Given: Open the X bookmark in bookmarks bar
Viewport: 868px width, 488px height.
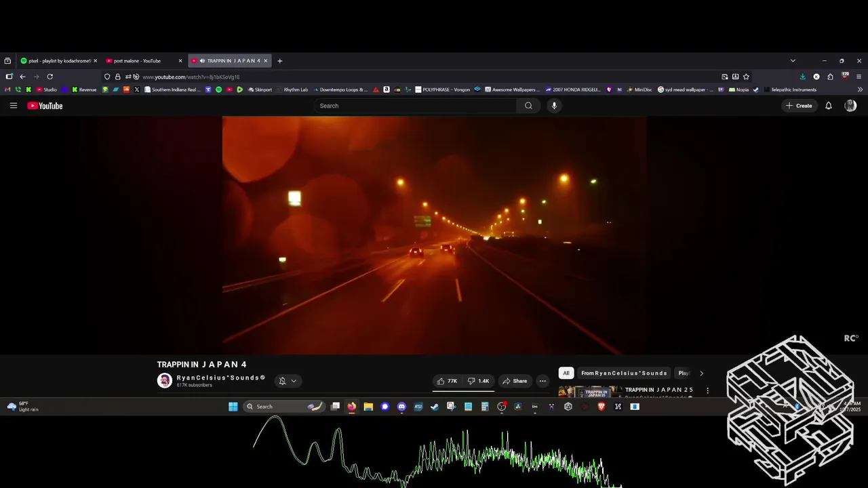Looking at the screenshot, I should 137,89.
